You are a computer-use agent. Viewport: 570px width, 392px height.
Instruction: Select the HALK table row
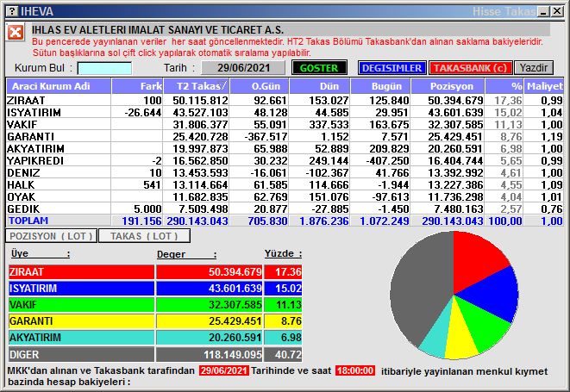click(x=285, y=184)
